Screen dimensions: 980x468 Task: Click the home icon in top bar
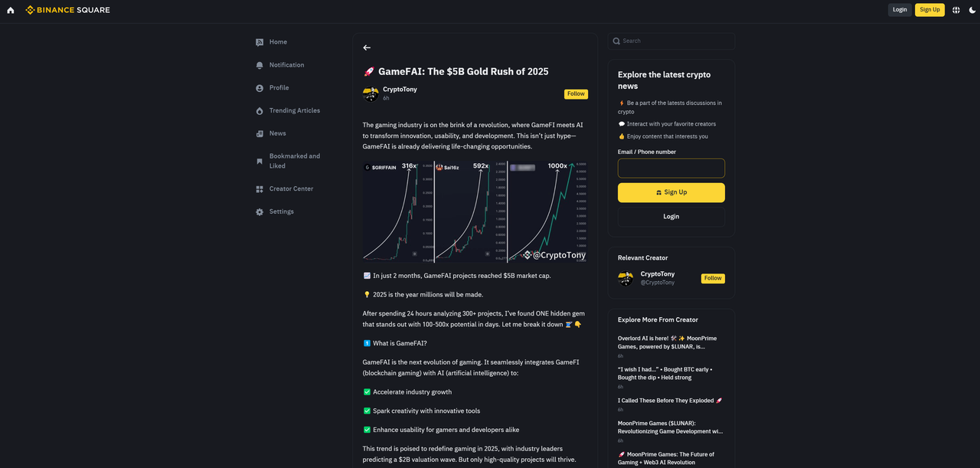pos(11,10)
